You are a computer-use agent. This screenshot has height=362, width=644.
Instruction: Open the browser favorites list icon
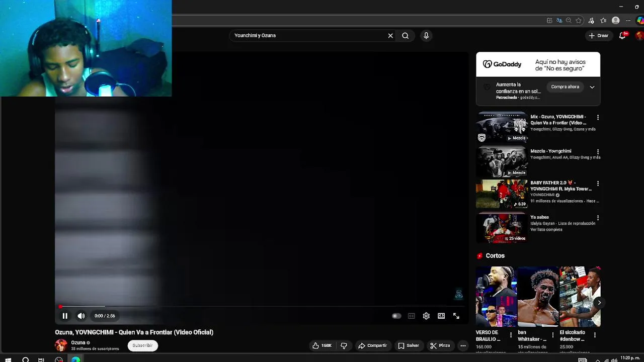pos(603,21)
